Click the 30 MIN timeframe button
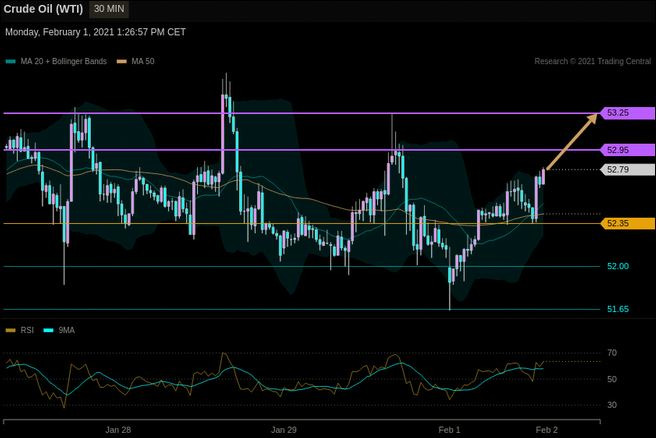This screenshot has height=438, width=656. pos(109,9)
